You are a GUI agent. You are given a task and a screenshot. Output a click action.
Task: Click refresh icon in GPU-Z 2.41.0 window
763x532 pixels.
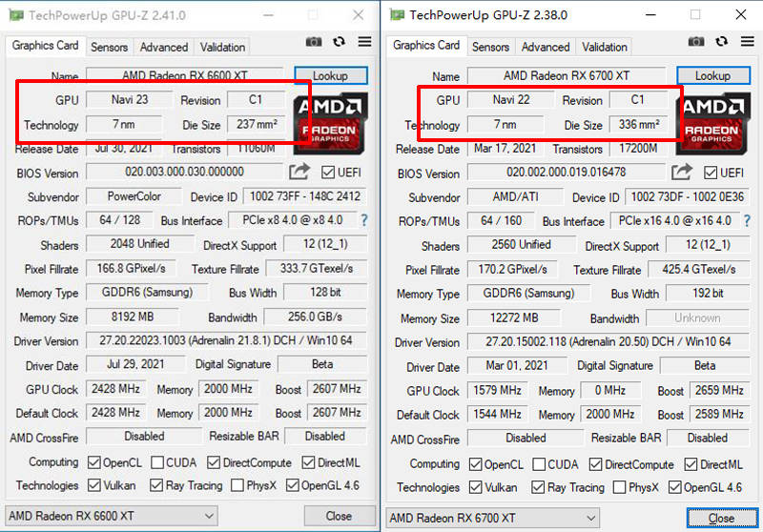[x=340, y=42]
